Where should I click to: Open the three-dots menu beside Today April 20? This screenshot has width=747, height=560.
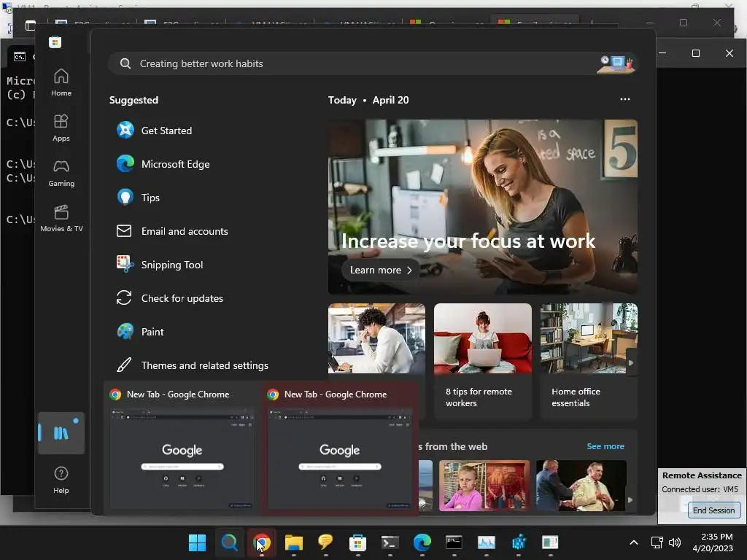[x=624, y=99]
